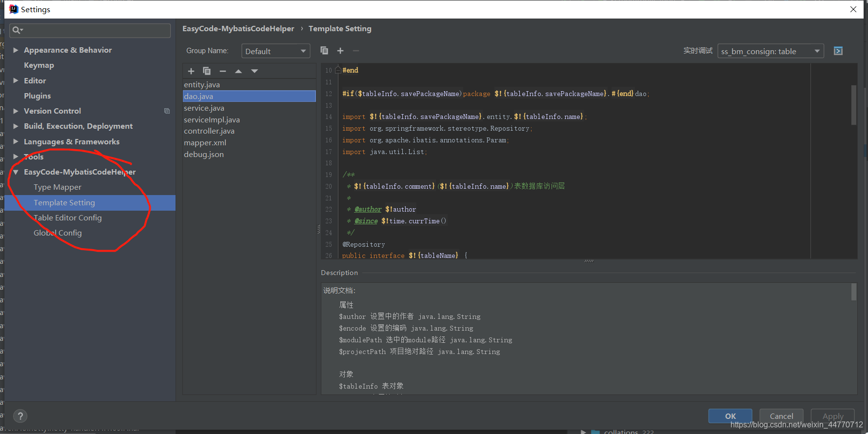Click the $author description line
This screenshot has width=868, height=434.
coord(410,316)
